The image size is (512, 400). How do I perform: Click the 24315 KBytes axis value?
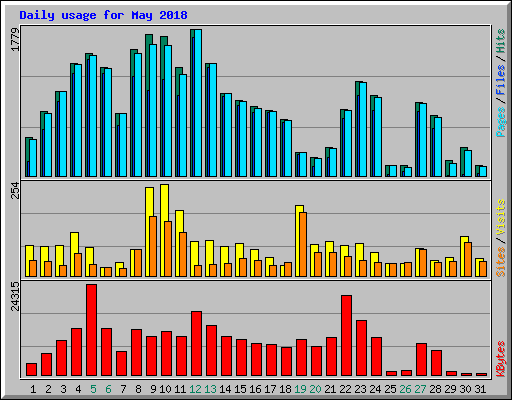tap(15, 296)
